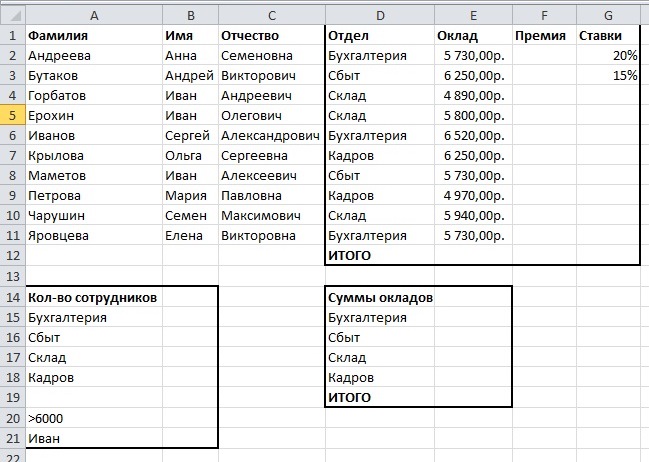Select column D header
The height and width of the screenshot is (462, 649).
pyautogui.click(x=380, y=16)
